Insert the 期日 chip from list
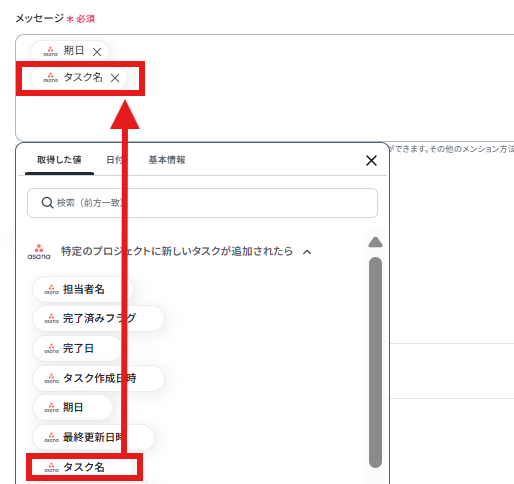 (x=72, y=407)
